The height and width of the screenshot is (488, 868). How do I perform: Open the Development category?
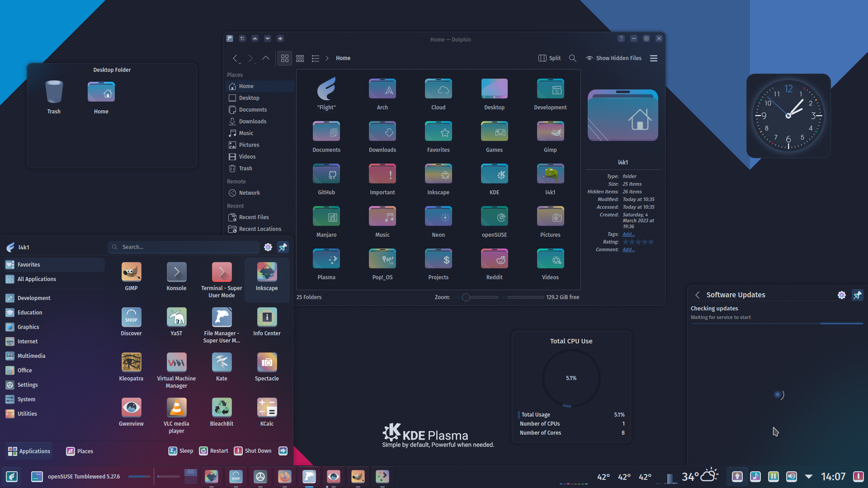[55, 298]
